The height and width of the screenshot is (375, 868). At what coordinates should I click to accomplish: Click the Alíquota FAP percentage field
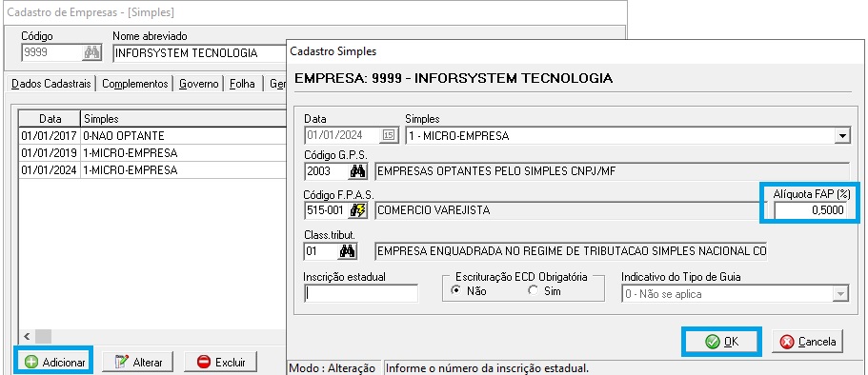coord(810,210)
